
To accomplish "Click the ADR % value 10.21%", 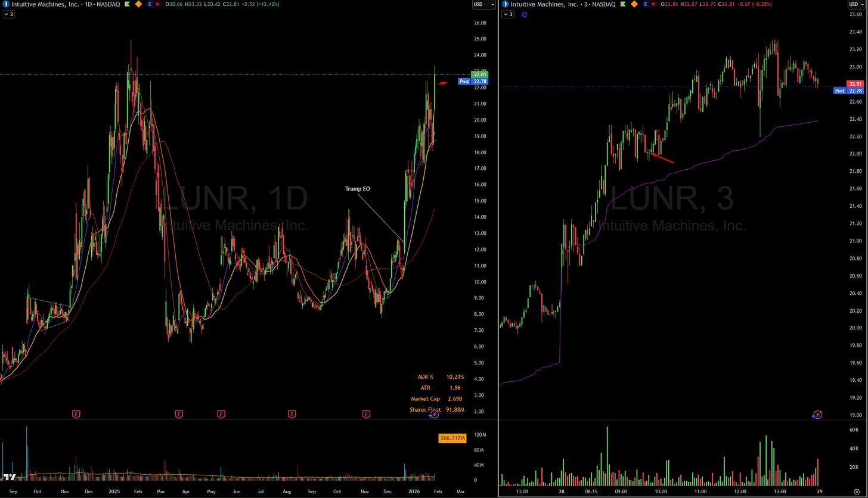I will coord(455,376).
